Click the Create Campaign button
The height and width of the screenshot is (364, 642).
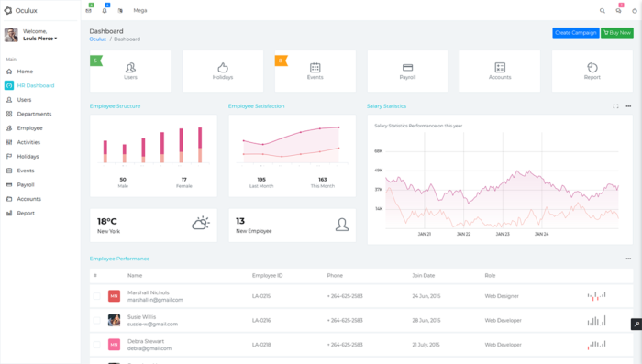pos(576,33)
